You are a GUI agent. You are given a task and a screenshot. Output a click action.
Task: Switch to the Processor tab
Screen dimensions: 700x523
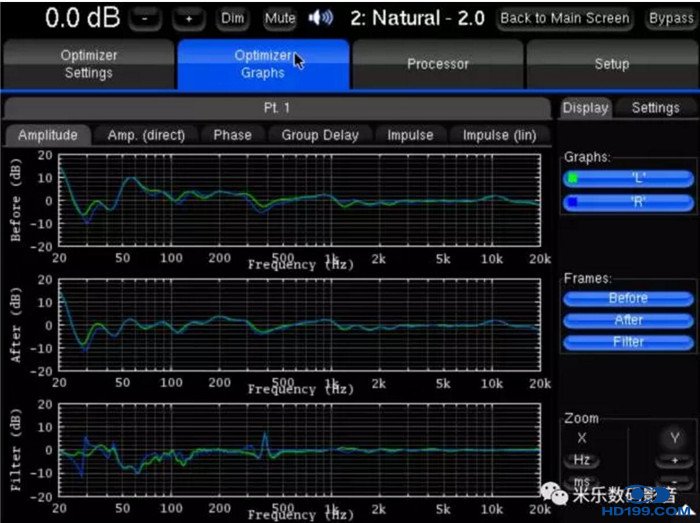click(x=438, y=65)
